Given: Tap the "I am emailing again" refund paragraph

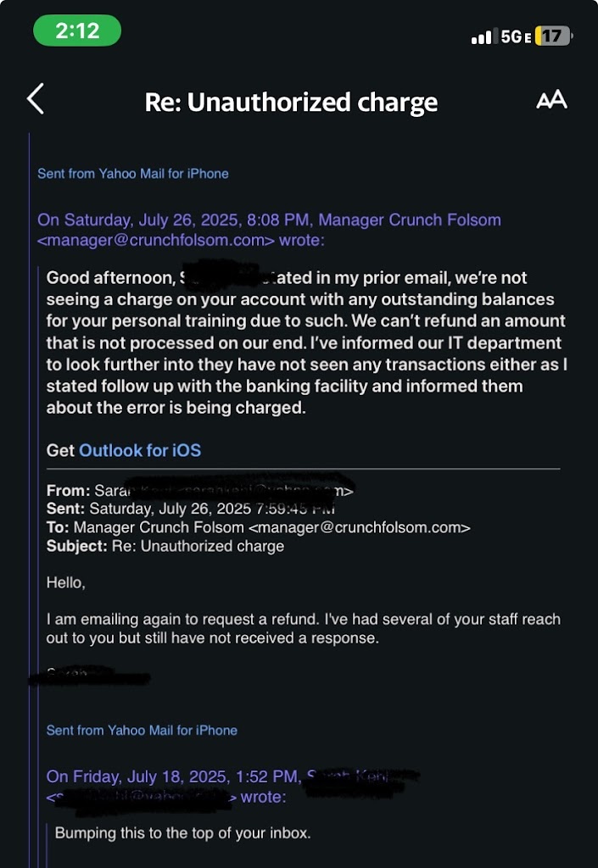Looking at the screenshot, I should (x=303, y=628).
